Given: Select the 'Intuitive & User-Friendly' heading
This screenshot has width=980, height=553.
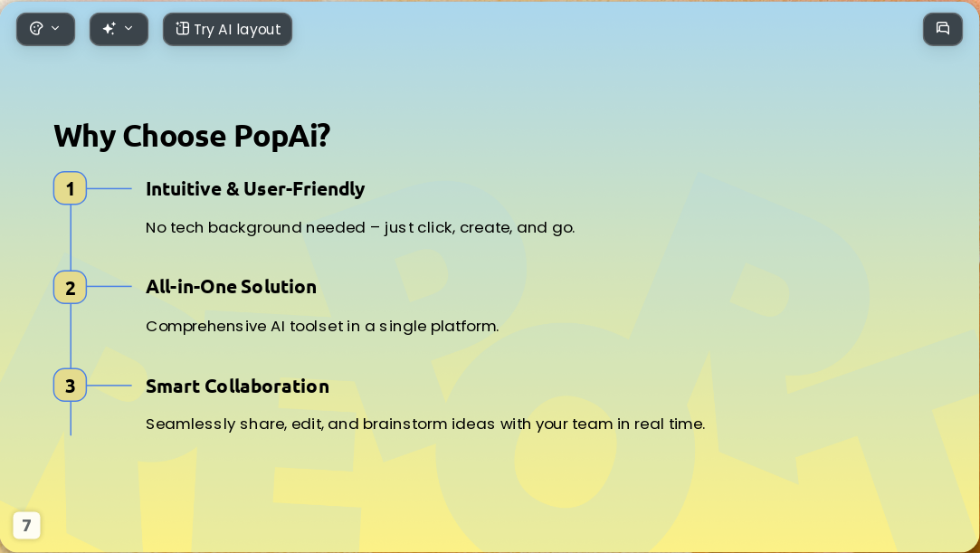Looking at the screenshot, I should [x=255, y=188].
